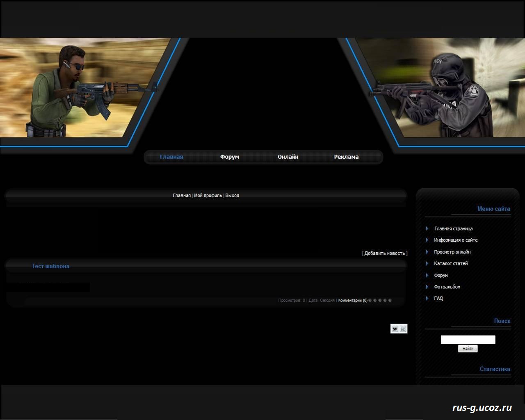Viewport: 525px width, 420px height.
Task: Rate the post with the third star
Action: coord(380,300)
